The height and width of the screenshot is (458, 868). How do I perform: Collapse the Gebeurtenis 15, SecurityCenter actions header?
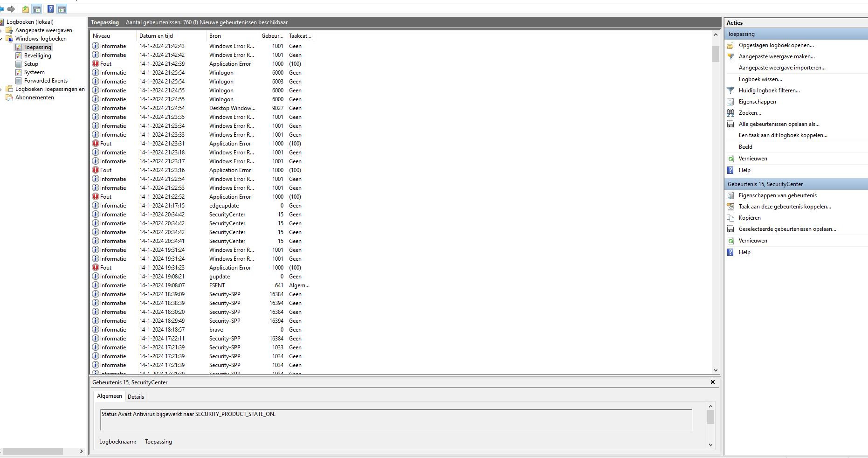796,184
